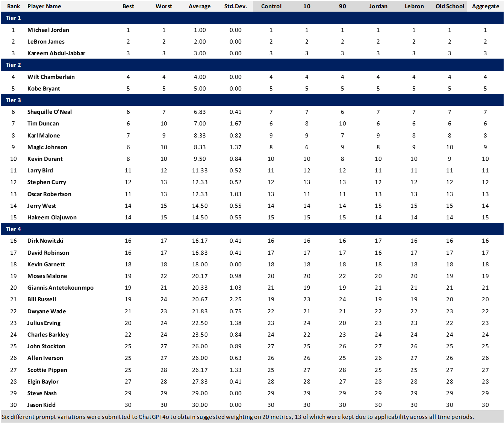Click the Player Name column header
The height and width of the screenshot is (423, 504).
44,6
